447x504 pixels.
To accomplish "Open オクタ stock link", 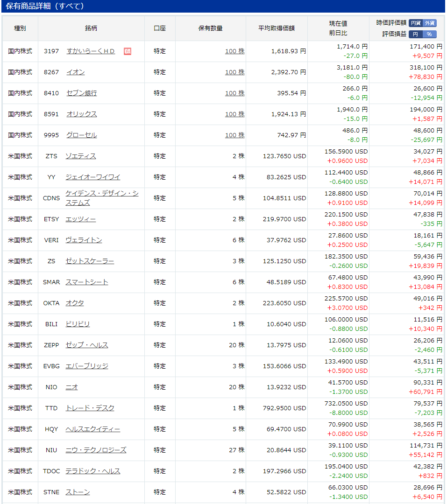I will click(75, 303).
